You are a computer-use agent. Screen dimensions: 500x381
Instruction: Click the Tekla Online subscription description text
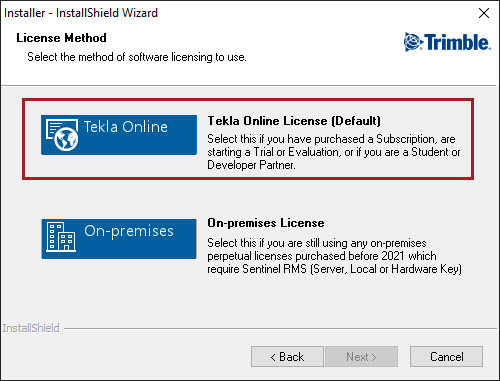click(x=334, y=152)
